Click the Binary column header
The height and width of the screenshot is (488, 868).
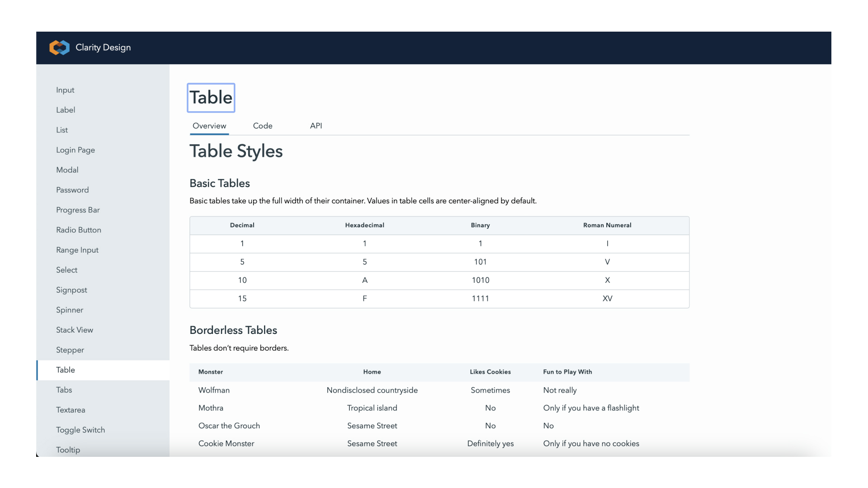(x=480, y=225)
